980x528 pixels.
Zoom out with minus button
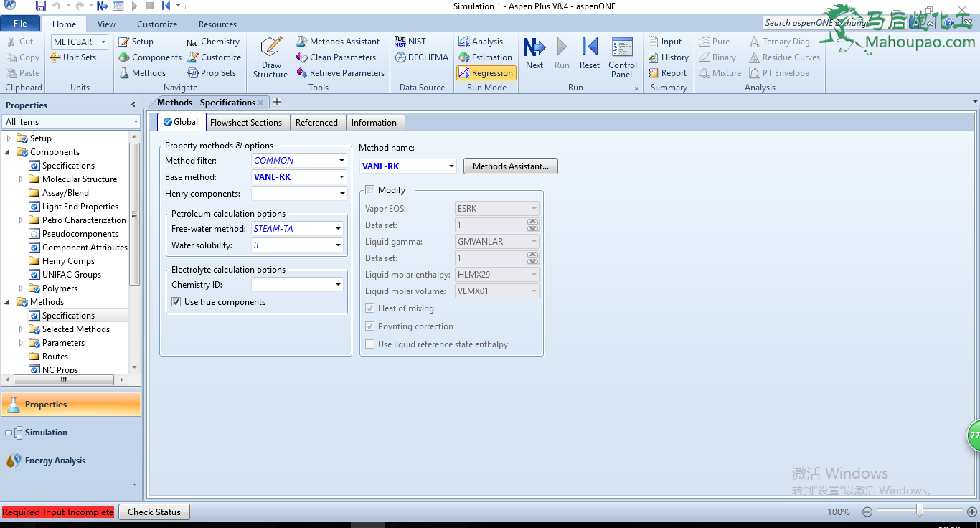click(x=867, y=511)
